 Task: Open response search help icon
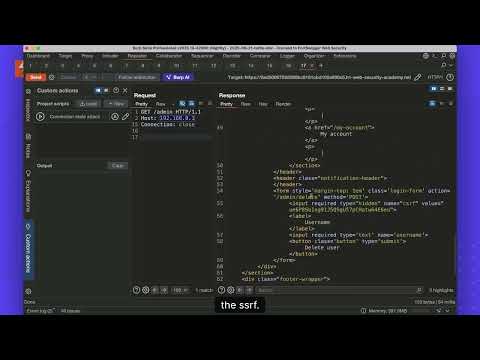[x=221, y=290]
